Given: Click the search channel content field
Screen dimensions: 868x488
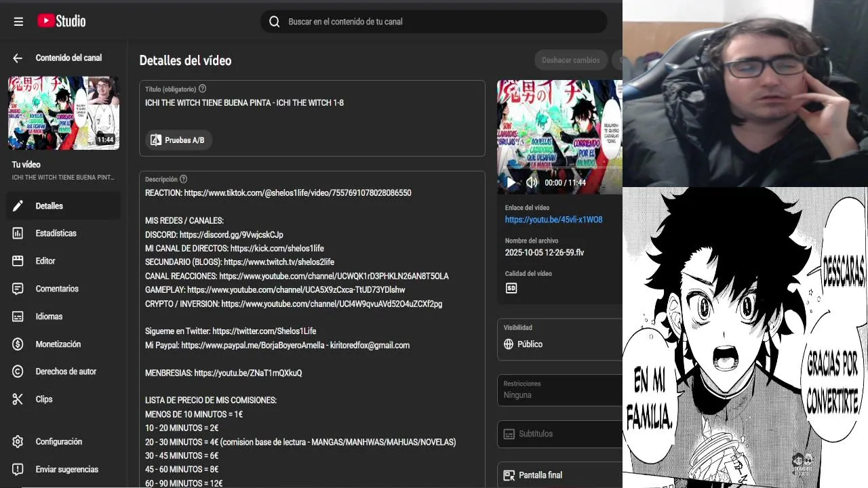Looking at the screenshot, I should point(434,22).
